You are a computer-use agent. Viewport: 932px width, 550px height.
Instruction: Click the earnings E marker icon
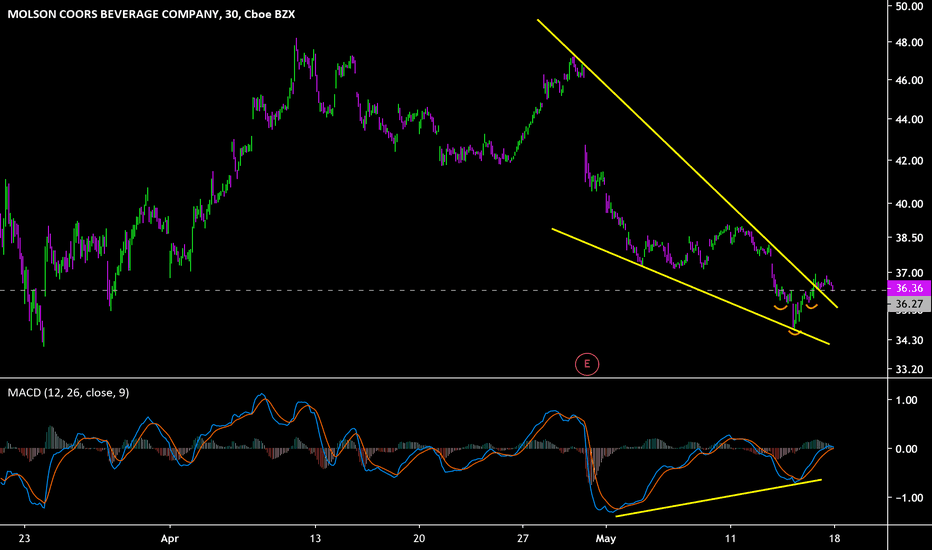tap(587, 364)
